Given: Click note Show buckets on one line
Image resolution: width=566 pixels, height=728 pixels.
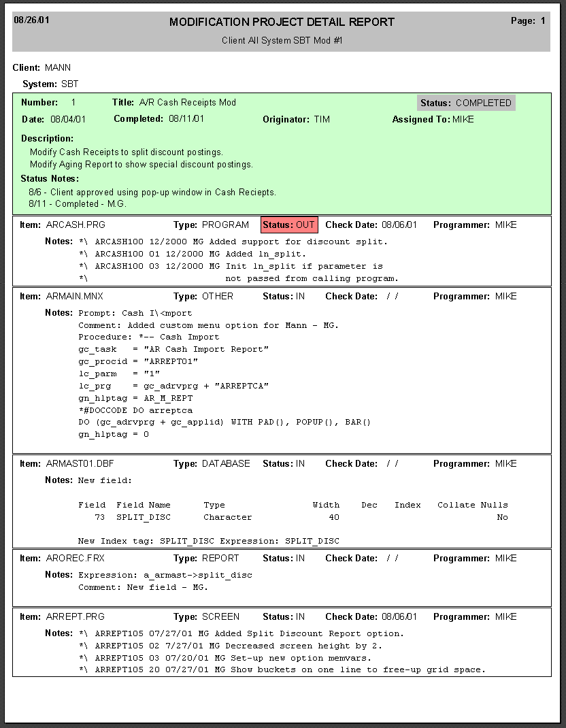Looking at the screenshot, I should pyautogui.click(x=282, y=669).
